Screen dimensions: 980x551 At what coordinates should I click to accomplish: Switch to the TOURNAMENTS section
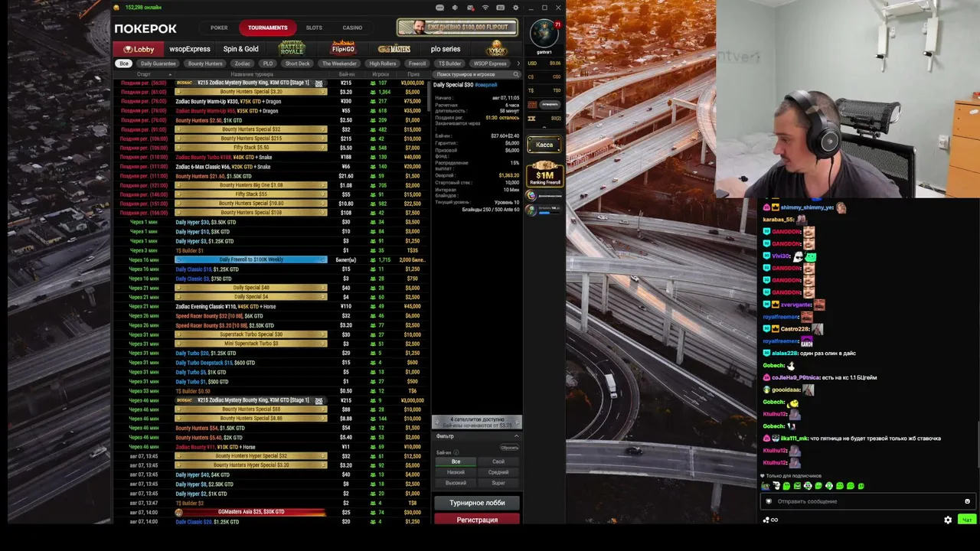point(267,28)
